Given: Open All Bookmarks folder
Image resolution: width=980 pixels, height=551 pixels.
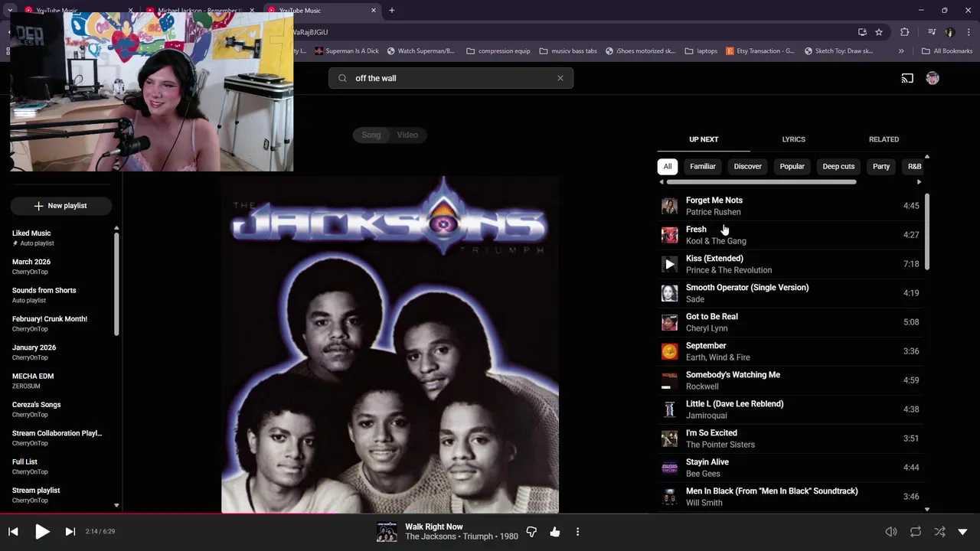Looking at the screenshot, I should pos(947,51).
